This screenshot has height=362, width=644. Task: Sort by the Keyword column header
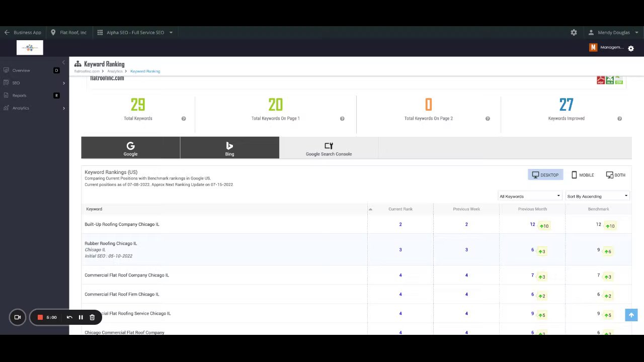pos(94,209)
